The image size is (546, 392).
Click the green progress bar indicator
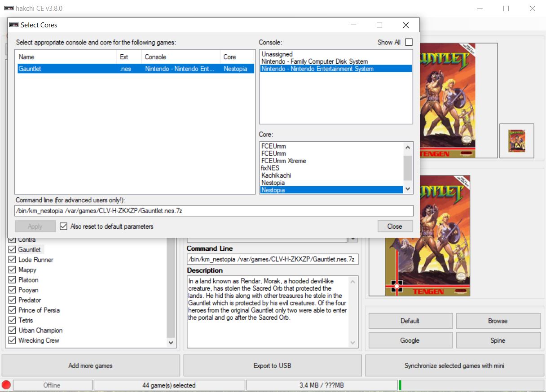point(400,385)
